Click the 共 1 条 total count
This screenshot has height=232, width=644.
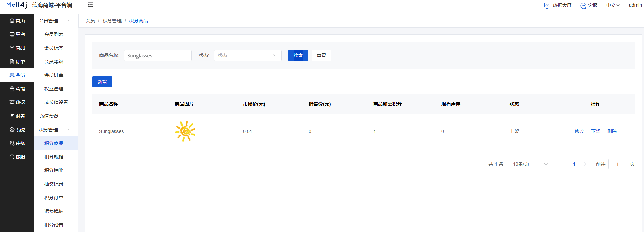[496, 164]
